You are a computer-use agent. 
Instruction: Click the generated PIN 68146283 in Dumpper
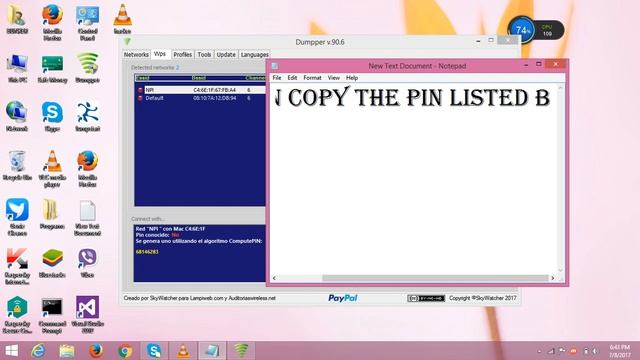pos(147,252)
